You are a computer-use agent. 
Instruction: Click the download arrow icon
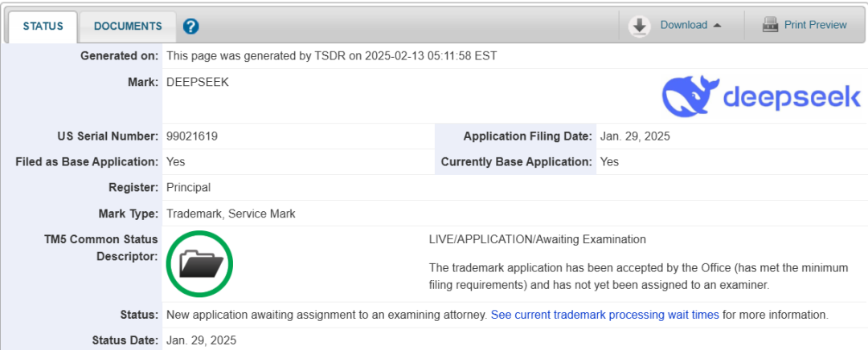(x=640, y=26)
